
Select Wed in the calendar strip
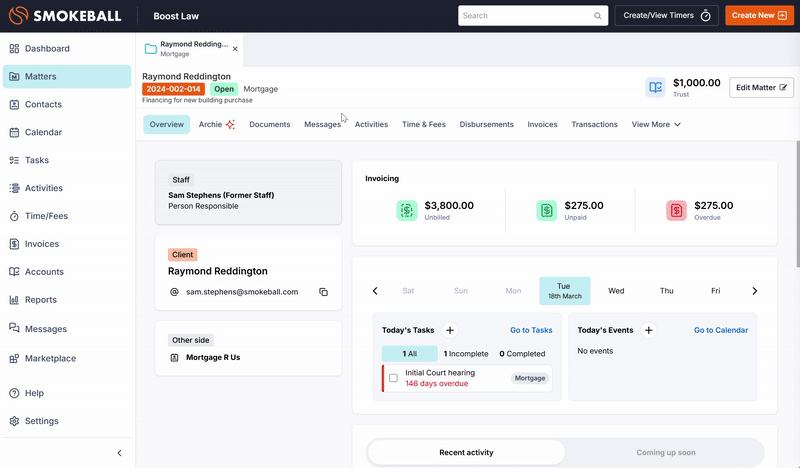pos(616,291)
